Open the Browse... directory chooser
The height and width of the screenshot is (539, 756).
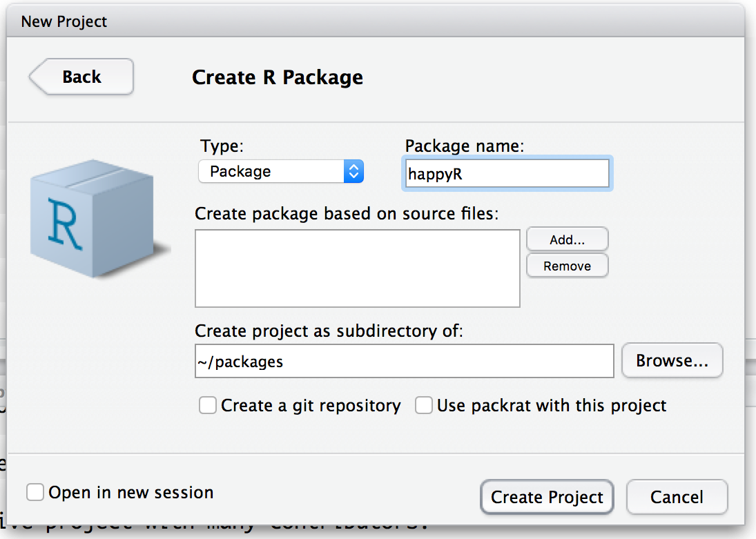pyautogui.click(x=672, y=361)
